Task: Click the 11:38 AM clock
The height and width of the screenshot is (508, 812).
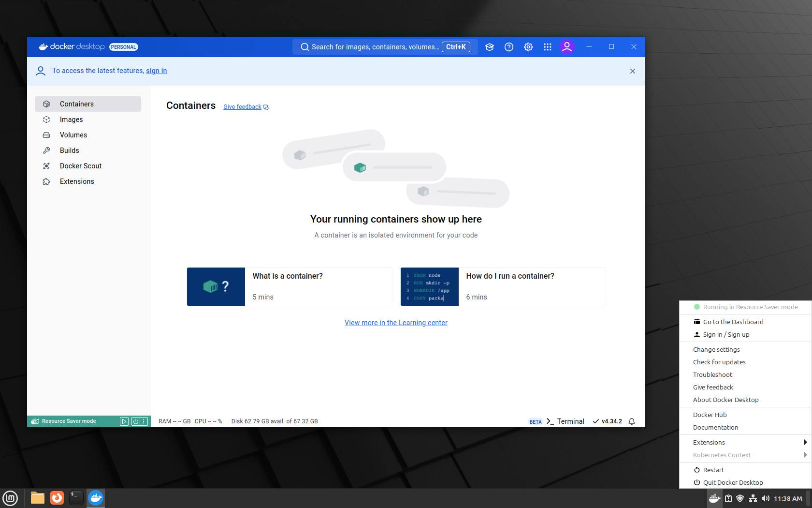Action: tap(788, 498)
